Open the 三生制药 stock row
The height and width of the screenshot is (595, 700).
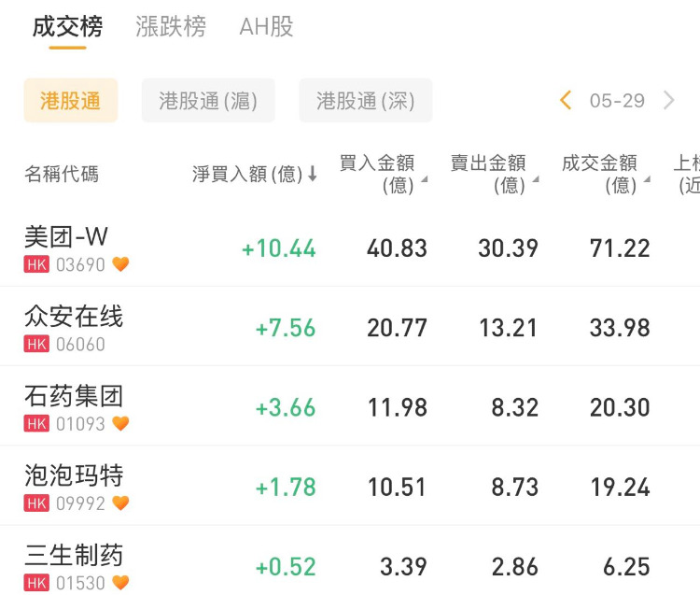point(350,561)
